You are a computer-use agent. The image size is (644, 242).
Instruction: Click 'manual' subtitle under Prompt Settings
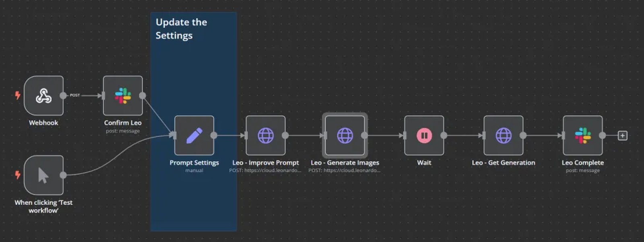(x=194, y=171)
